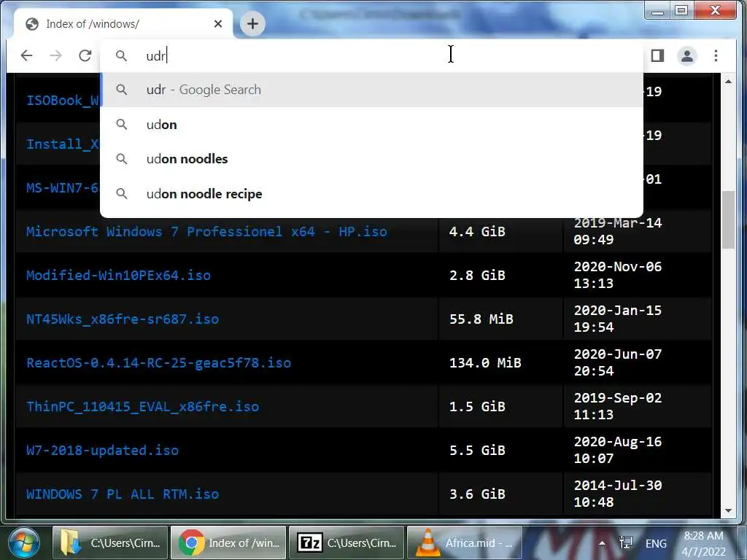
Task: Download WINDOWS 7 PL ALL RTM.iso
Action: (x=123, y=494)
